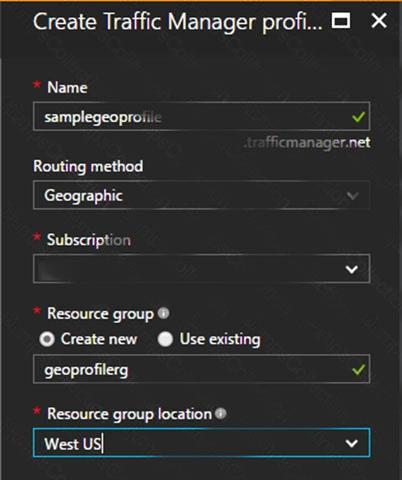402x480 pixels.
Task: Open the Routing method dropdown
Action: [201, 195]
